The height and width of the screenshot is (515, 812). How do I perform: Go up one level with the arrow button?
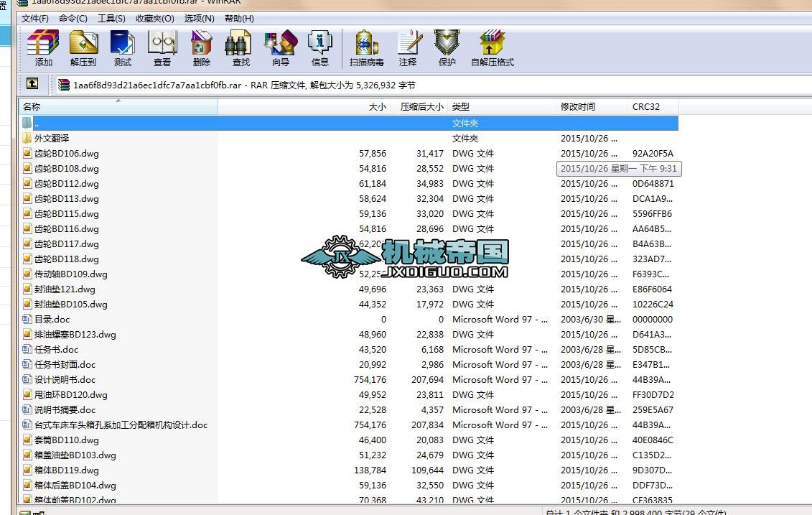click(32, 83)
